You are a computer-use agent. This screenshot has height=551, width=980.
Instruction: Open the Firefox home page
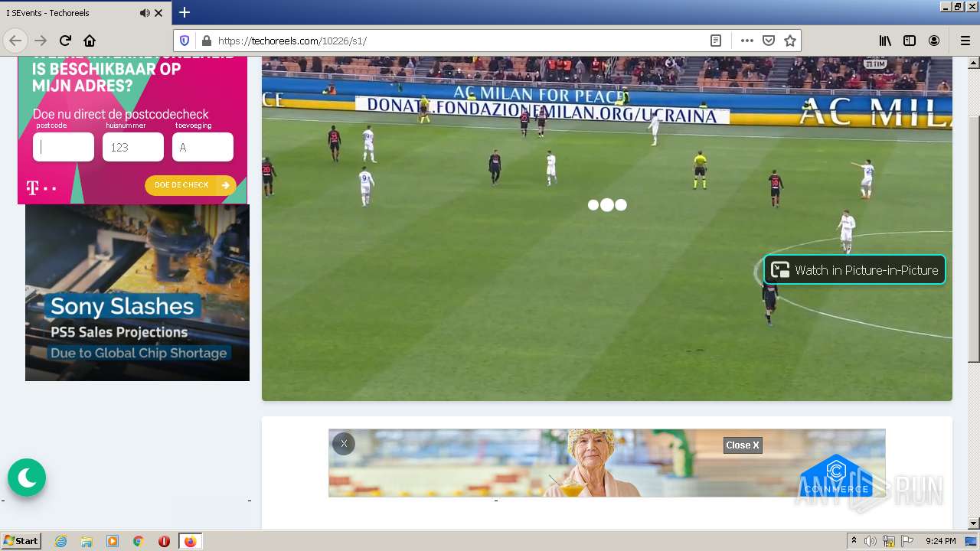[90, 41]
